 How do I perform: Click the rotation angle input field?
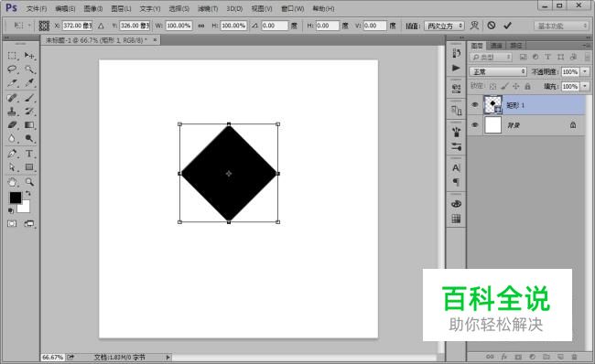pos(275,26)
